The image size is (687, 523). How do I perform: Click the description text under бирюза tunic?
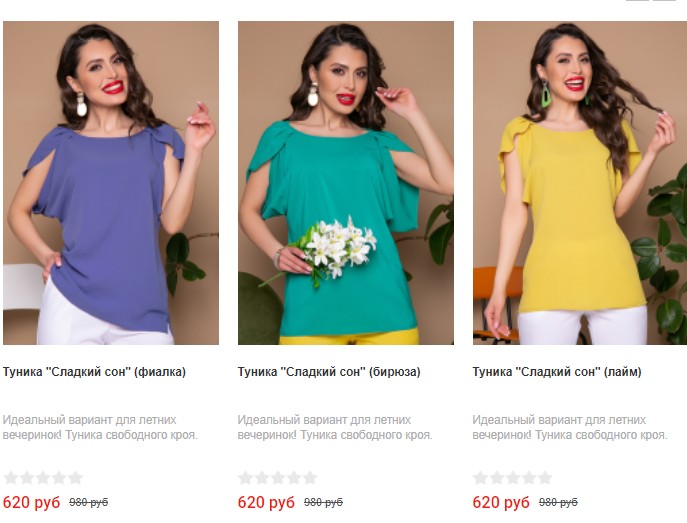[335, 428]
